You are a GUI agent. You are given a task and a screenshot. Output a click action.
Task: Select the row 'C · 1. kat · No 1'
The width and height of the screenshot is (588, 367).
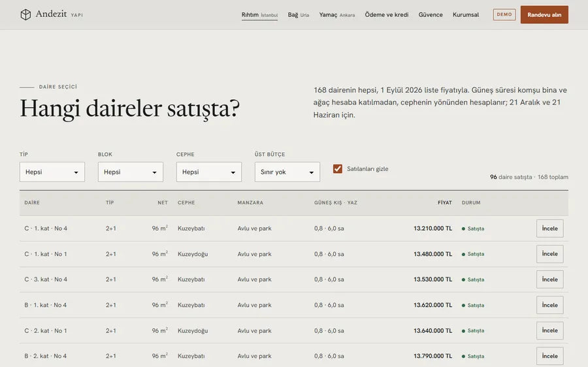click(x=294, y=254)
